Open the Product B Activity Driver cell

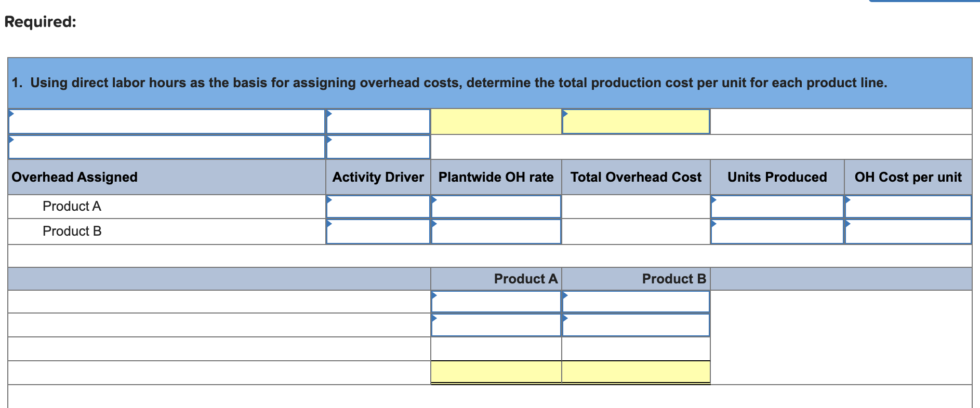tap(378, 232)
